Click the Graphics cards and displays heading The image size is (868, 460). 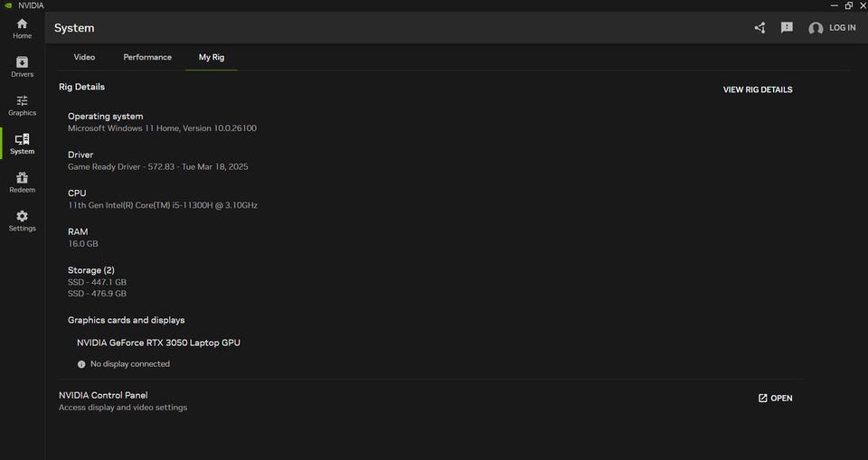click(127, 320)
